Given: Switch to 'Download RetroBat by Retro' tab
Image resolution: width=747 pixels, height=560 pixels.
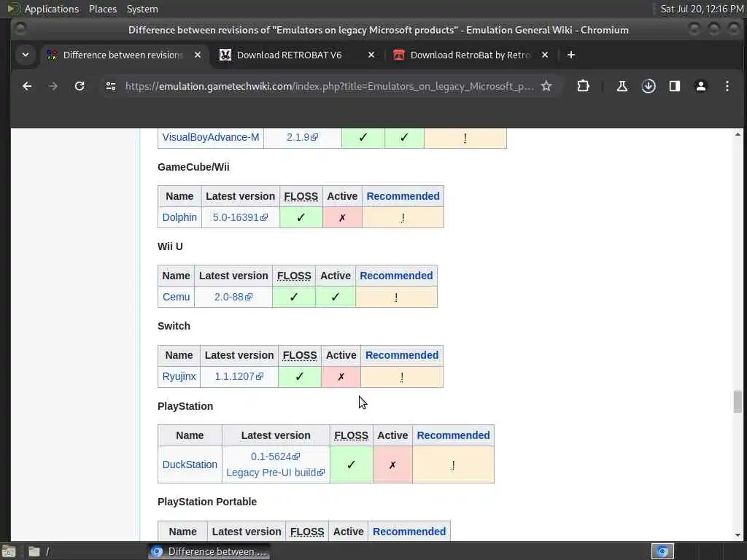Looking at the screenshot, I should (x=471, y=55).
